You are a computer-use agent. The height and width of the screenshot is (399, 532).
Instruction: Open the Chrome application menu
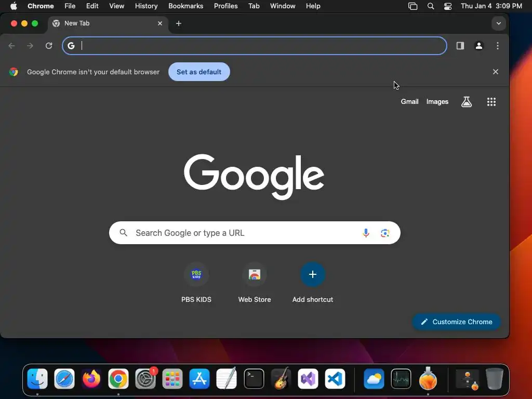(x=41, y=6)
